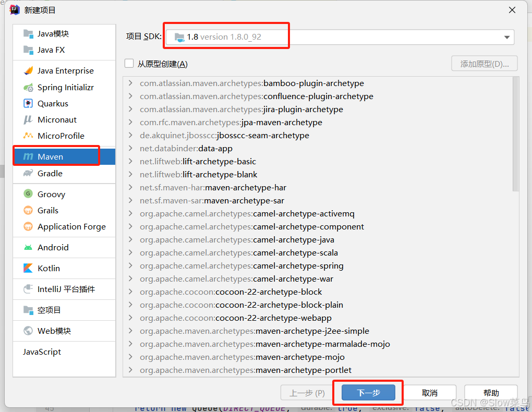Select Java模块 project type
This screenshot has height=412, width=532.
point(64,33)
